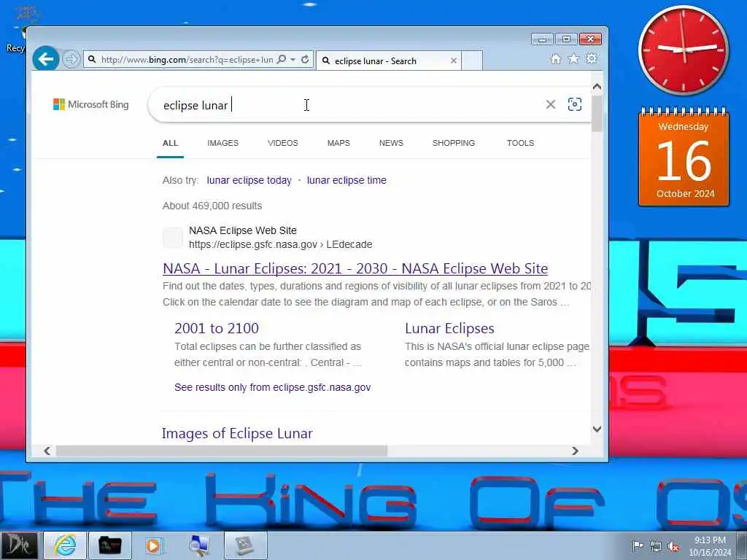The image size is (747, 560).
Task: Maximize the browser window
Action: [566, 39]
